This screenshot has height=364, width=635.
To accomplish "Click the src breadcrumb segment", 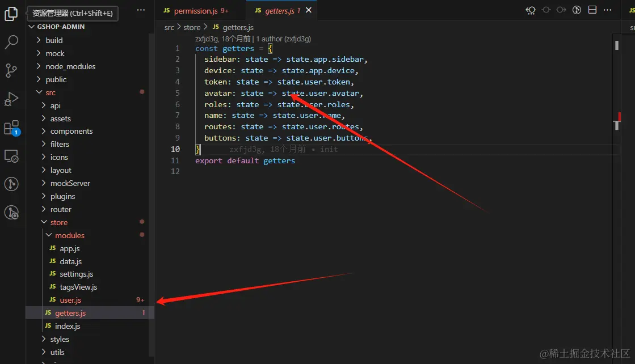I will click(169, 28).
